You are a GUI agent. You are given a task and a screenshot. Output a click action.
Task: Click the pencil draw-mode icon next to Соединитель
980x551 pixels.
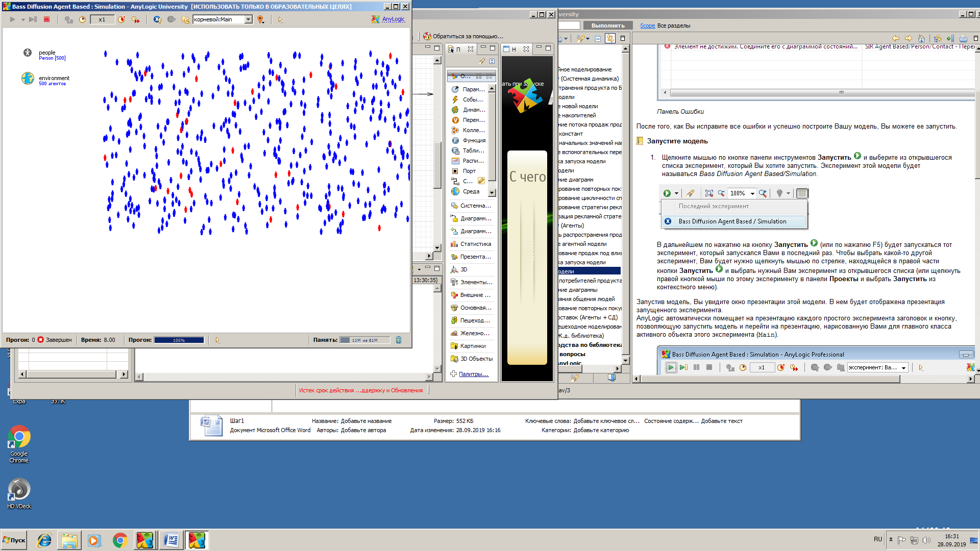481,181
